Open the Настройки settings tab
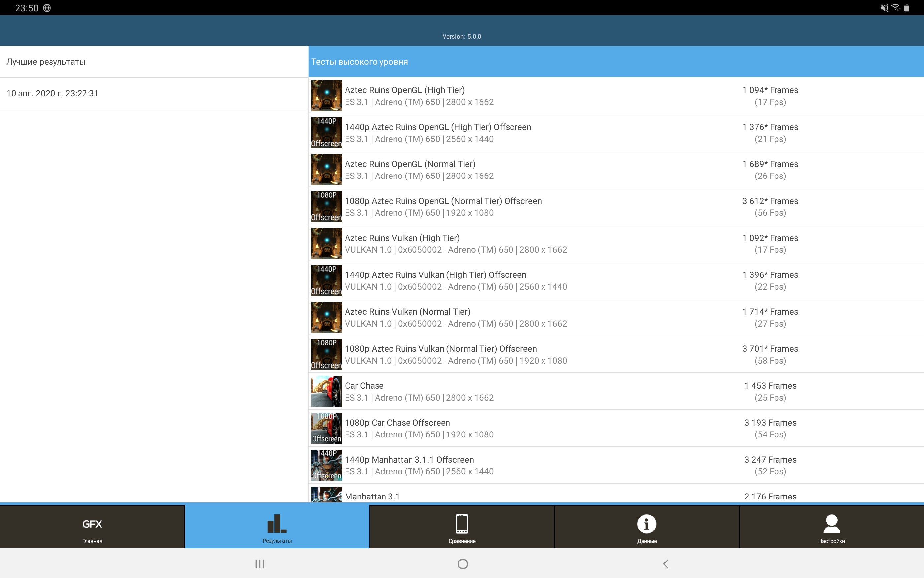This screenshot has height=578, width=924. pyautogui.click(x=832, y=527)
